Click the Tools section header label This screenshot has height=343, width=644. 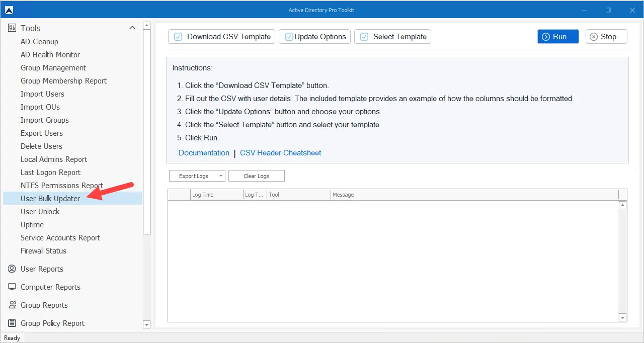click(x=30, y=28)
